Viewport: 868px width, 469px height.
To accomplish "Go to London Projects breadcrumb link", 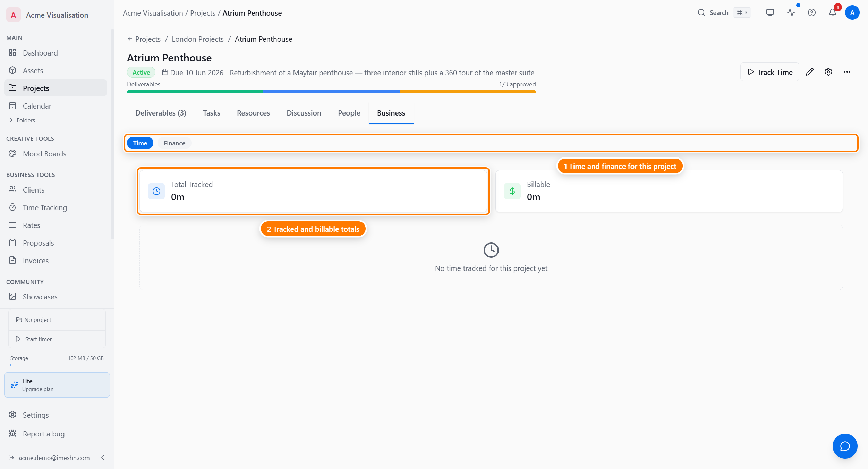I will coord(197,39).
